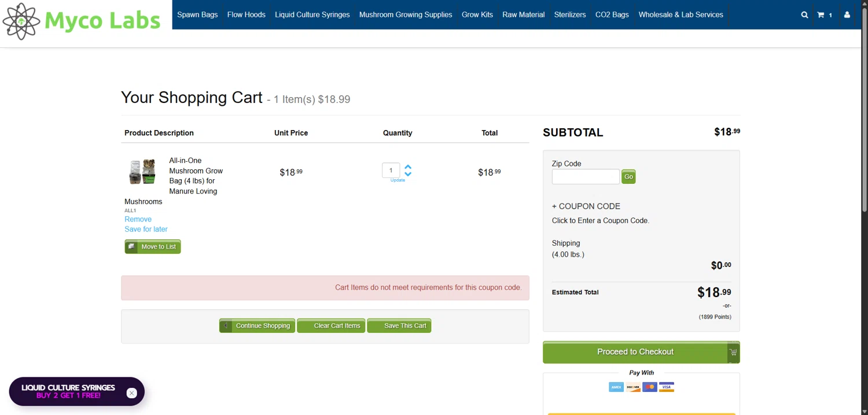Close the Liquid Culture Syringes promo banner
Screen dimensions: 868x415
coord(132,393)
